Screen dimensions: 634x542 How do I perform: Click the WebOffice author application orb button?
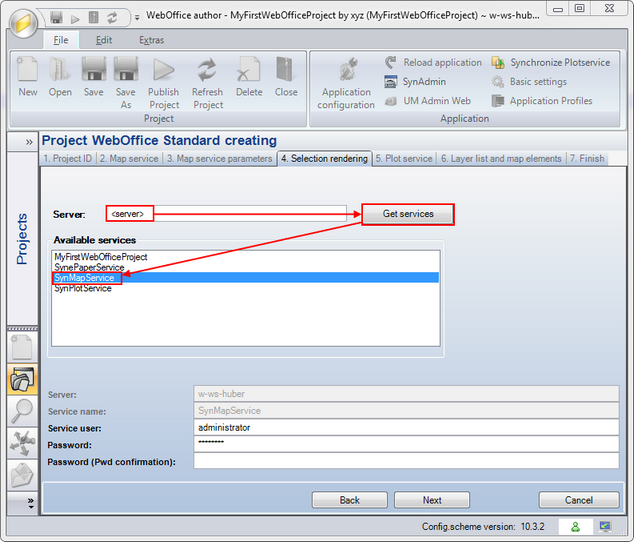tap(23, 23)
